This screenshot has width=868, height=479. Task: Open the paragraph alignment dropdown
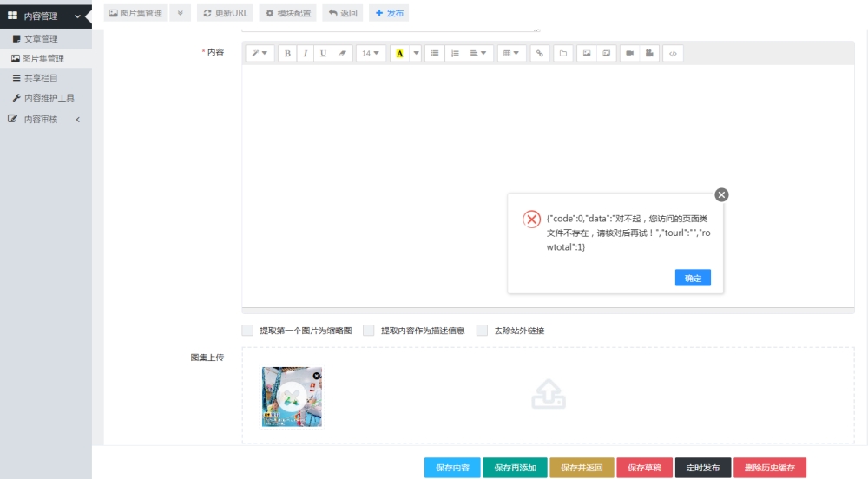point(480,53)
